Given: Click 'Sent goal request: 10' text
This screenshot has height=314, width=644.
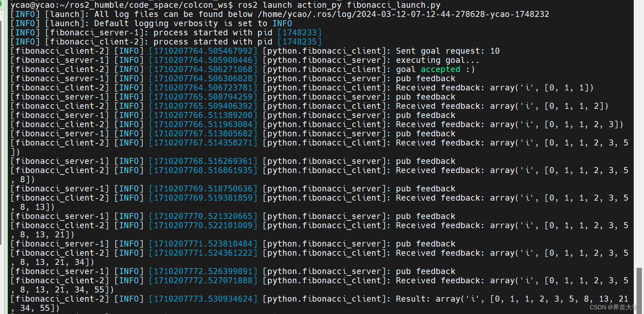Looking at the screenshot, I should point(448,51).
